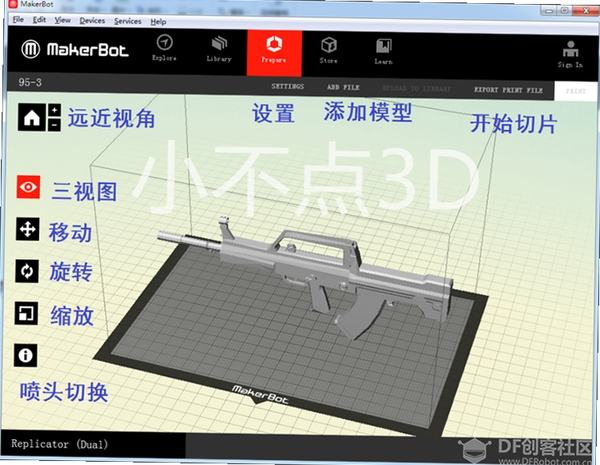Click UPLOAD TO LIBRARY button

[x=417, y=88]
